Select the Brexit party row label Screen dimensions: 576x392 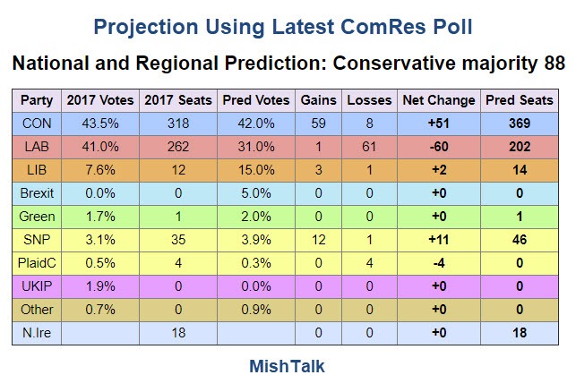pyautogui.click(x=36, y=193)
